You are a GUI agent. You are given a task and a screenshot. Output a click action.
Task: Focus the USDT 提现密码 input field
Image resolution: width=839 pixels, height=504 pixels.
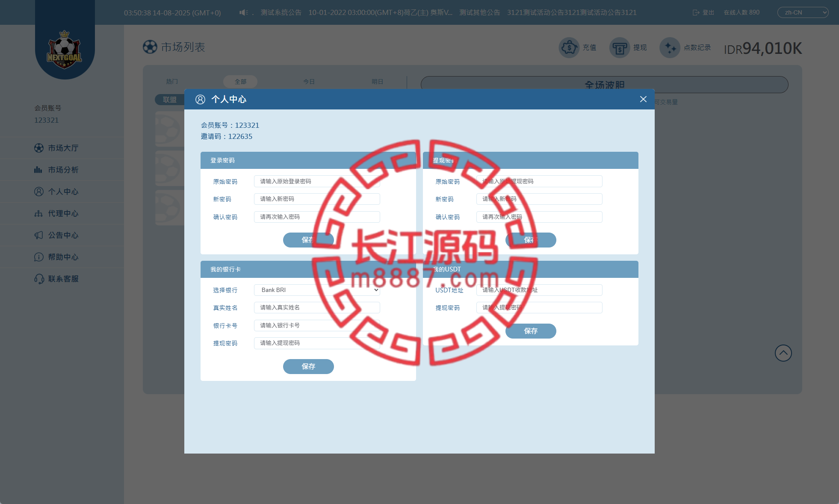pos(539,307)
